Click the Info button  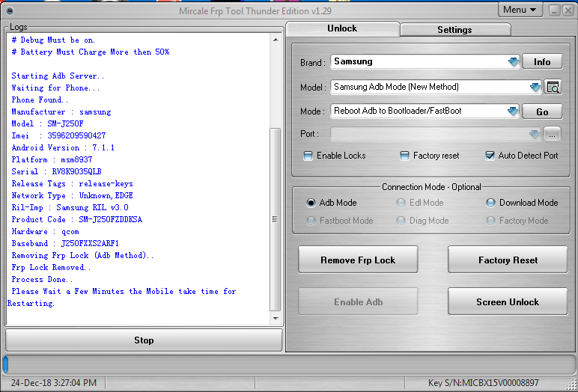(x=542, y=62)
